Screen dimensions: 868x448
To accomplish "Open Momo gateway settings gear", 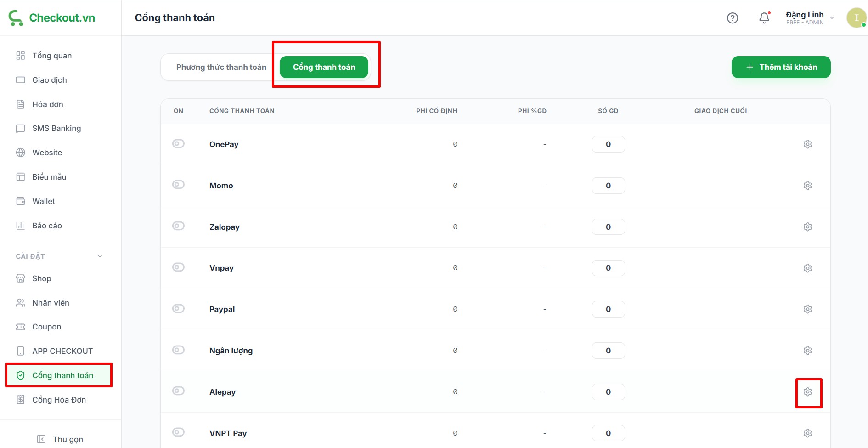I will click(808, 186).
